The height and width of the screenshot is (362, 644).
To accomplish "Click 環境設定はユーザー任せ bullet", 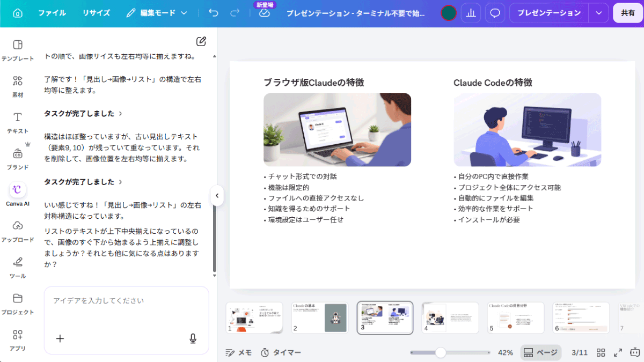I will [303, 220].
